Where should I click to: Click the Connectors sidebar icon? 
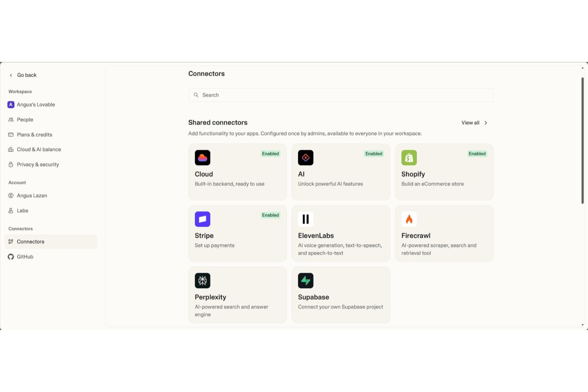pos(11,241)
